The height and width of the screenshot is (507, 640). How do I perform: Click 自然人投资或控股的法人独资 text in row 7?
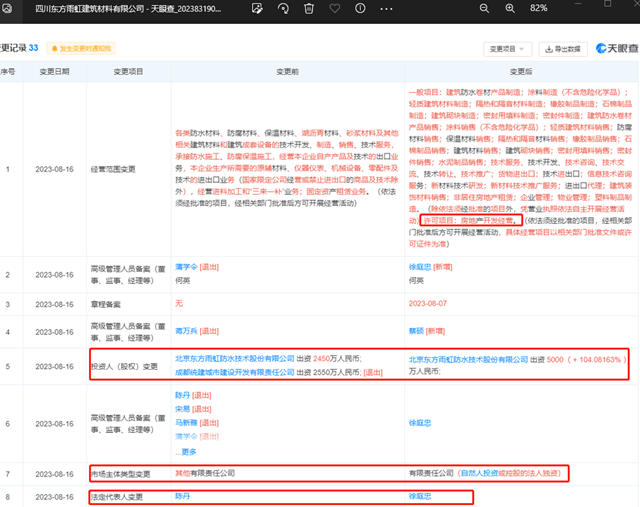pyautogui.click(x=509, y=473)
